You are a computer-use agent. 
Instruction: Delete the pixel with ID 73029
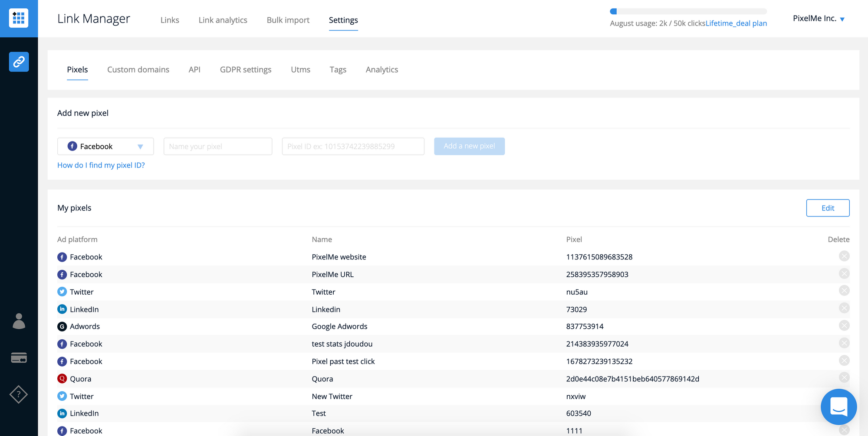point(844,308)
